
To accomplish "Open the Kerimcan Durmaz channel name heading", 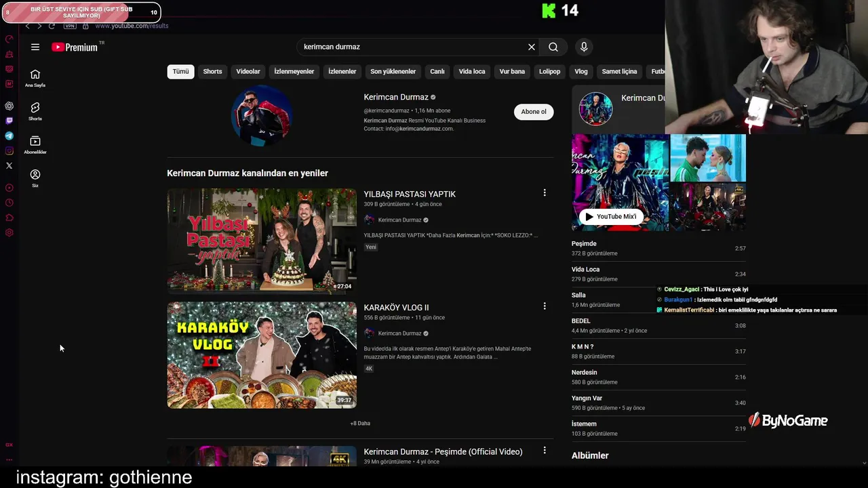I will pyautogui.click(x=396, y=97).
